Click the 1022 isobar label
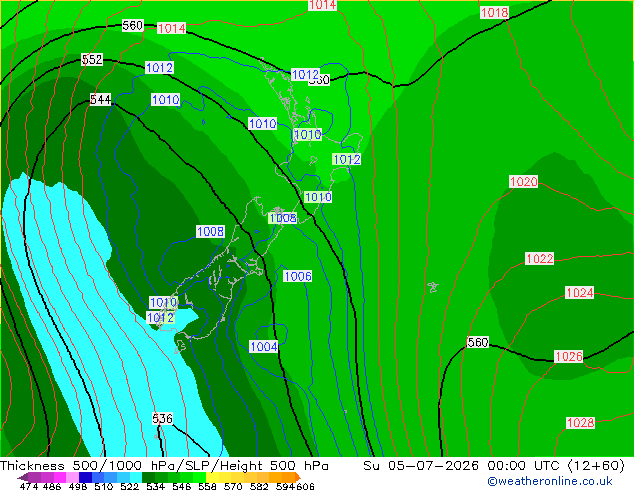Viewport: 634px width, 490px height. pyautogui.click(x=539, y=258)
